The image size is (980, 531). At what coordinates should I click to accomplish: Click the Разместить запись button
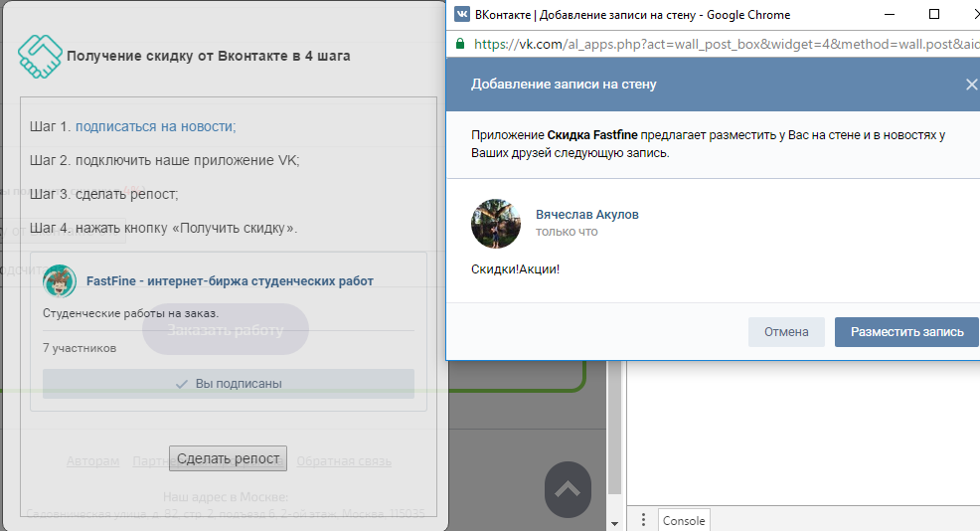point(906,331)
